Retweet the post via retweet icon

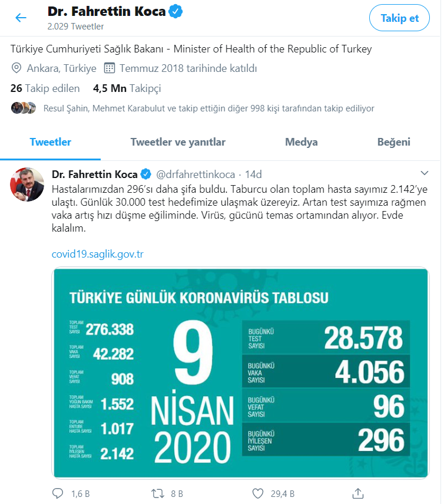tap(159, 493)
